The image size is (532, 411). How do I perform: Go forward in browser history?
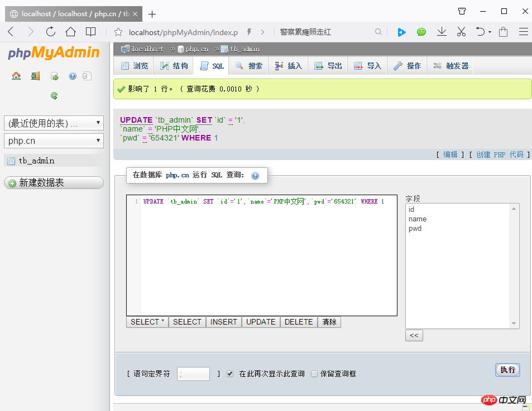pyautogui.click(x=31, y=32)
